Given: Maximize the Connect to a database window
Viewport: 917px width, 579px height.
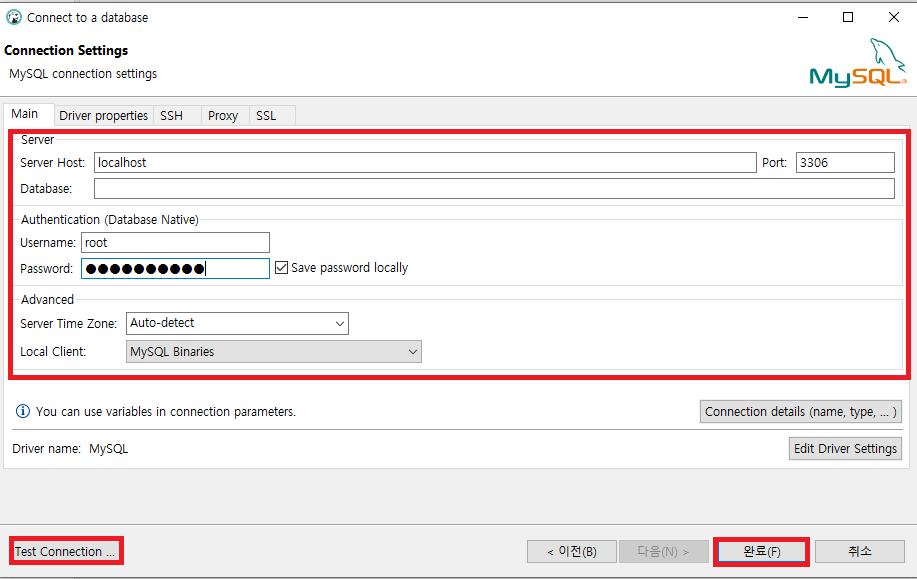Looking at the screenshot, I should [x=848, y=18].
